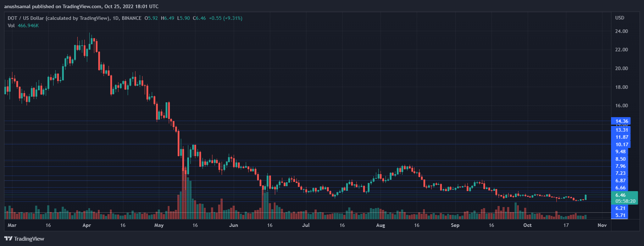Click the 5.71 price level label
The image size is (644, 246).
621,215
